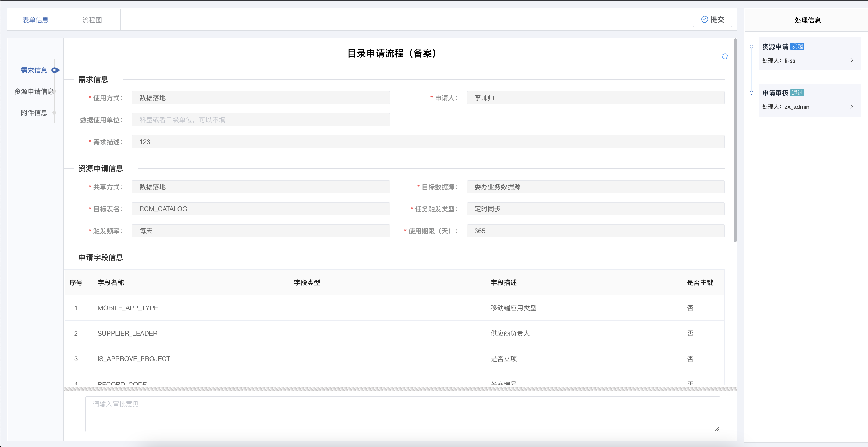Screen dimensions: 868x447
Task: Open the 触发频率 field showing 每天
Action: tap(260, 231)
